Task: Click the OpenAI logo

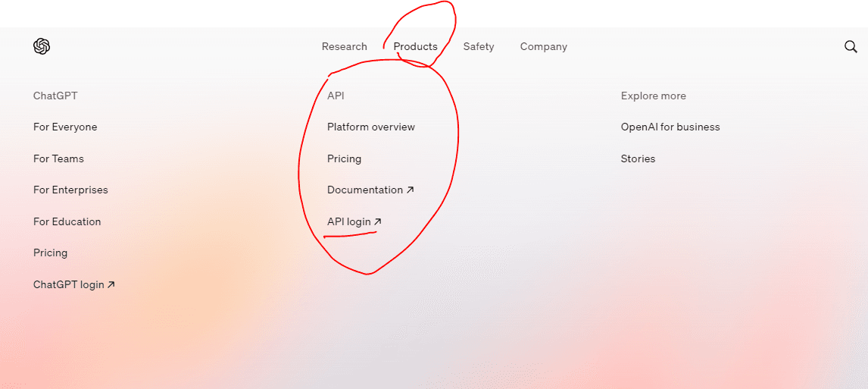Action: click(42, 46)
